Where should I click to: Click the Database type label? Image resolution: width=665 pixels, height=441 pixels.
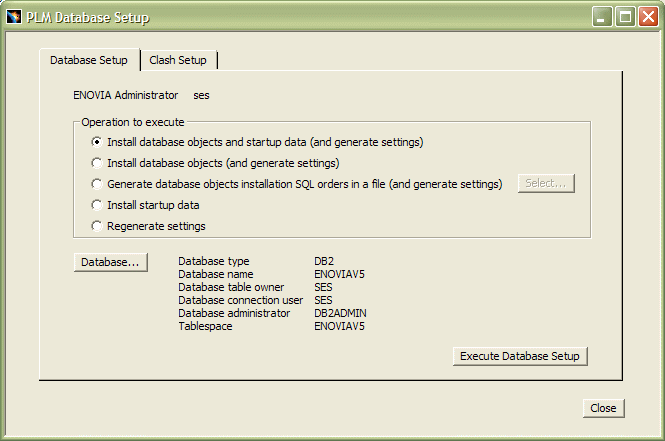tap(214, 261)
